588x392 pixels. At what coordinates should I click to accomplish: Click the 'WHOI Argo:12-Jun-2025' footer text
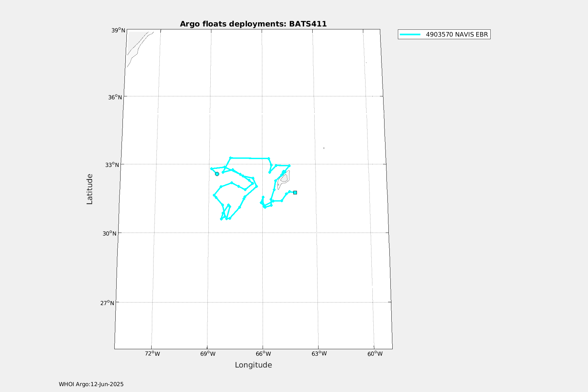coord(91,384)
